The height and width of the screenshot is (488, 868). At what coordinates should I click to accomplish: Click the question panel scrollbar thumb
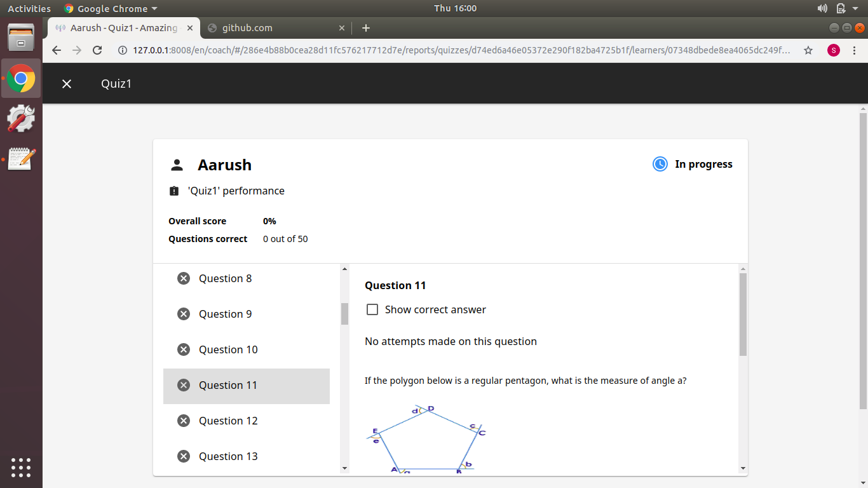click(x=743, y=315)
